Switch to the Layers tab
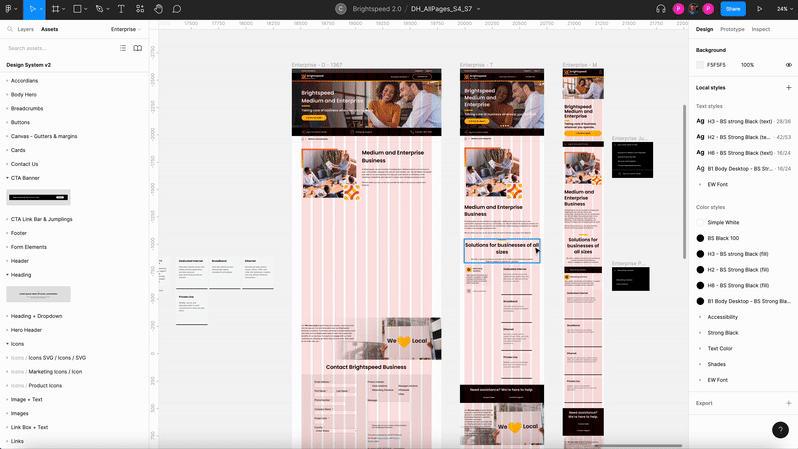798x449 pixels. pos(25,29)
